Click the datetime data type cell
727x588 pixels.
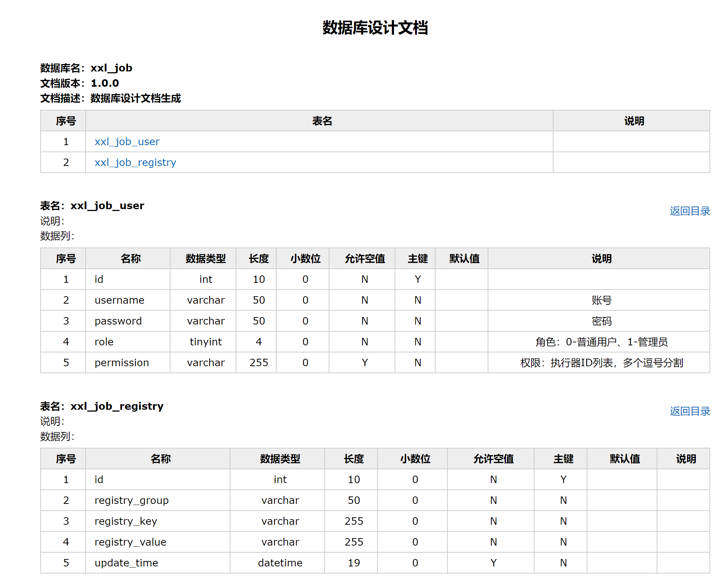tap(280, 563)
